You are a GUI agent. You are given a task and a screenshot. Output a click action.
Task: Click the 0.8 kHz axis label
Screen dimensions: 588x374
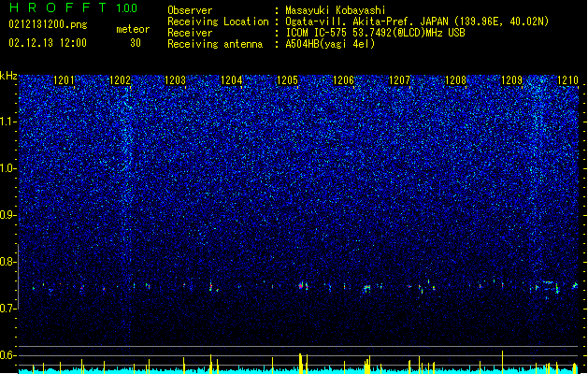pyautogui.click(x=8, y=262)
